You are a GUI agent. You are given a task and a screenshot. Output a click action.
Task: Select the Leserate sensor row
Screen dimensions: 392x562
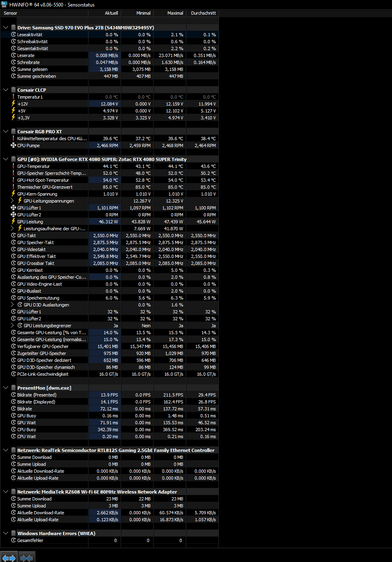(x=109, y=55)
